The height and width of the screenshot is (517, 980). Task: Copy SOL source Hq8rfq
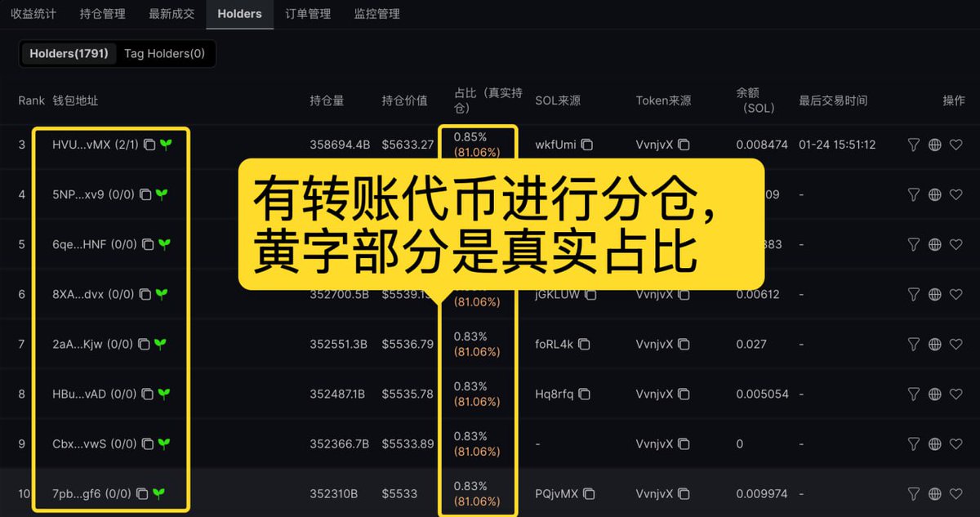tap(586, 394)
